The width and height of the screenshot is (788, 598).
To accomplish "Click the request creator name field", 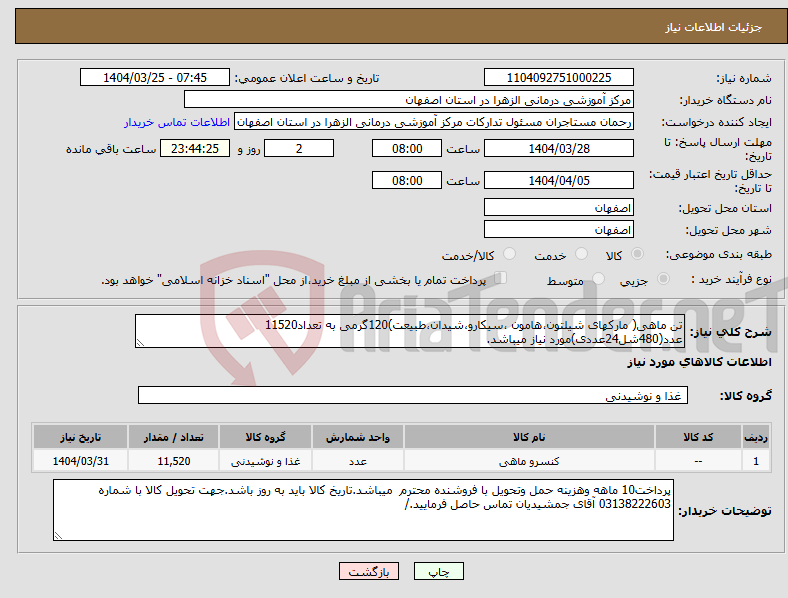I will pos(434,122).
